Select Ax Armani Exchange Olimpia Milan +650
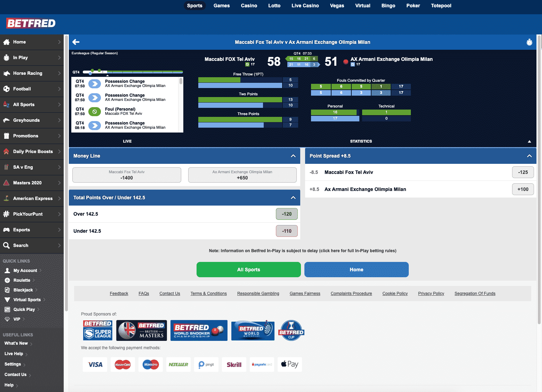 [242, 175]
